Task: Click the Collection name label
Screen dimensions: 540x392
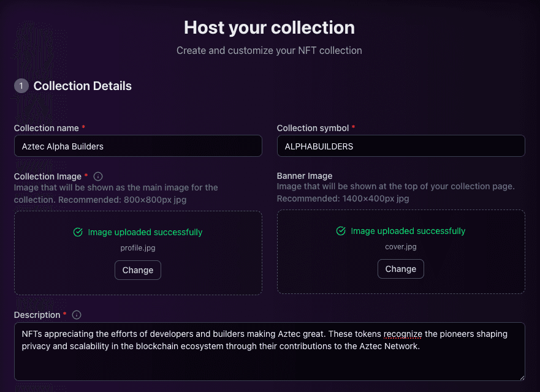Action: pos(47,128)
